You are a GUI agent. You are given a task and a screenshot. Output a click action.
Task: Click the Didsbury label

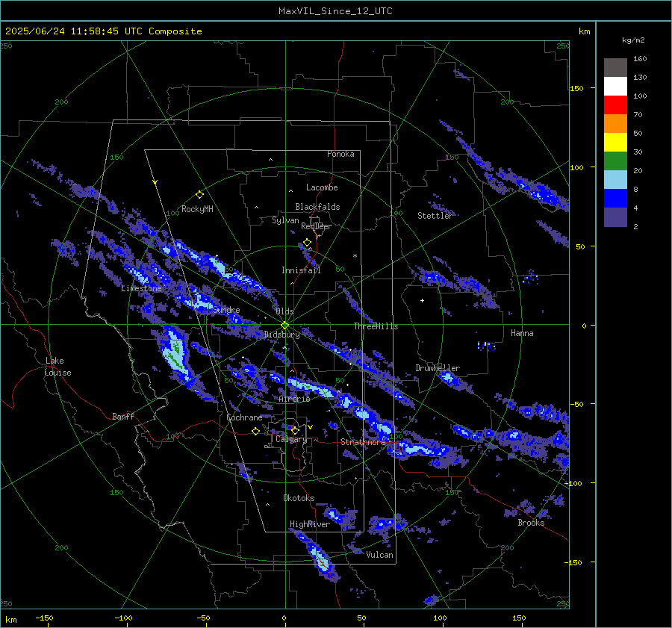click(281, 335)
